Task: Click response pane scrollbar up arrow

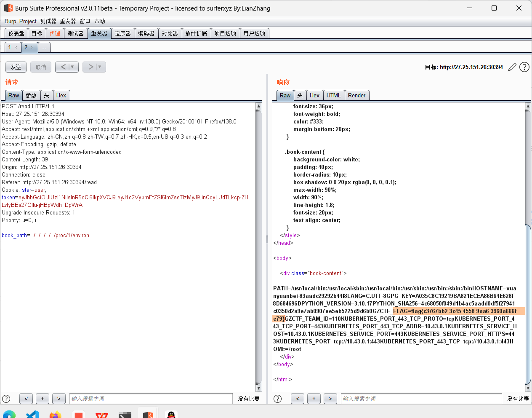Action: click(x=528, y=106)
